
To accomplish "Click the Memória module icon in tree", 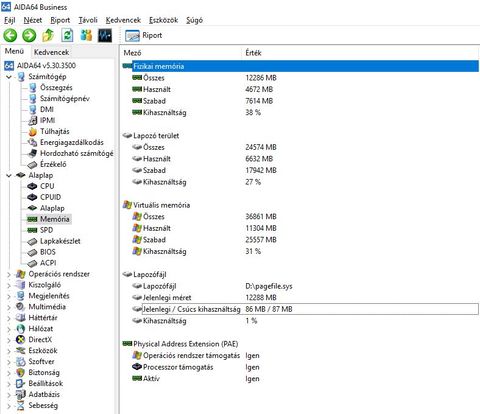I will coord(32,219).
